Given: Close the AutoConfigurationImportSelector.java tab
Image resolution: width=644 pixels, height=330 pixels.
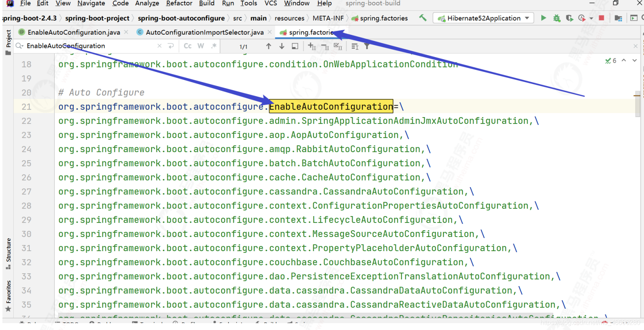Looking at the screenshot, I should (270, 32).
